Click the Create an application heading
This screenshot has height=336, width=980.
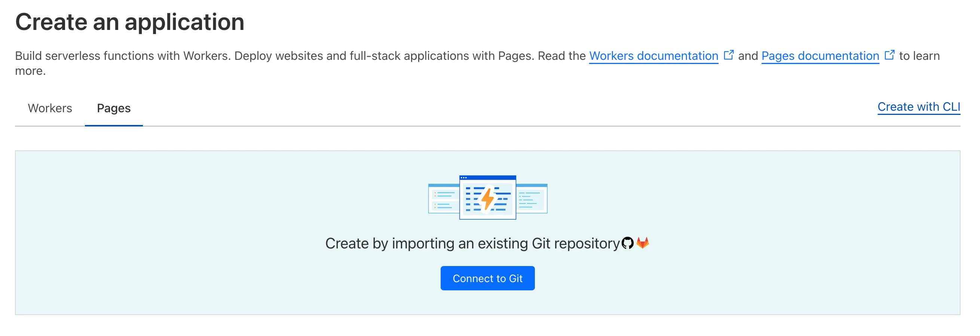(x=130, y=22)
